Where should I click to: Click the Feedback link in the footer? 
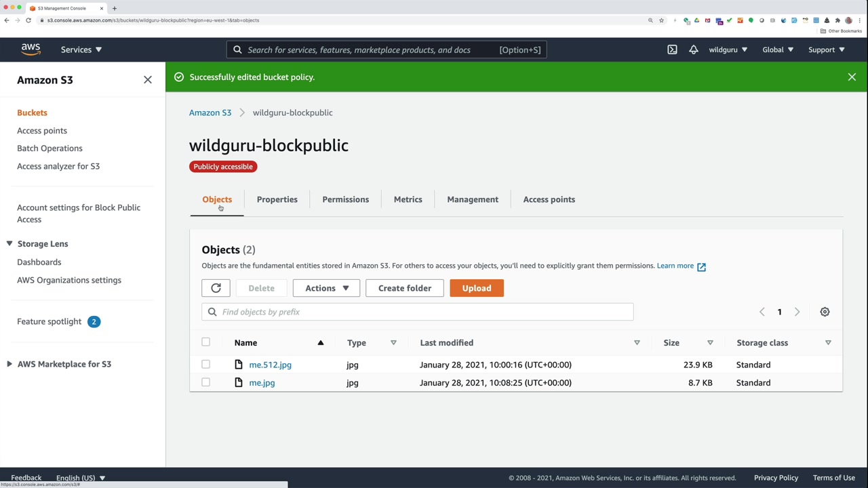pos(26,478)
